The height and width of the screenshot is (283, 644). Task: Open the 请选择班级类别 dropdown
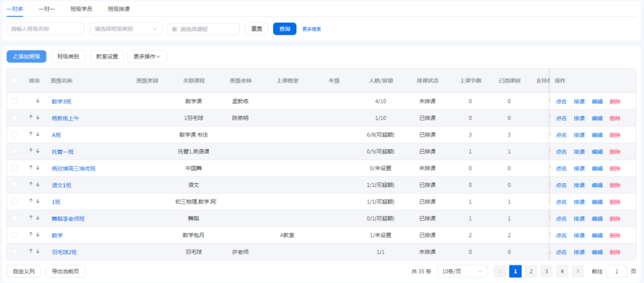click(x=126, y=29)
